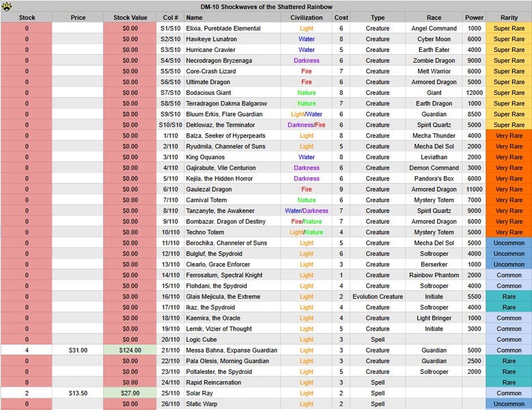Image resolution: width=532 pixels, height=410 pixels.
Task: Select the Logic Cube name cell
Action: pyautogui.click(x=232, y=340)
